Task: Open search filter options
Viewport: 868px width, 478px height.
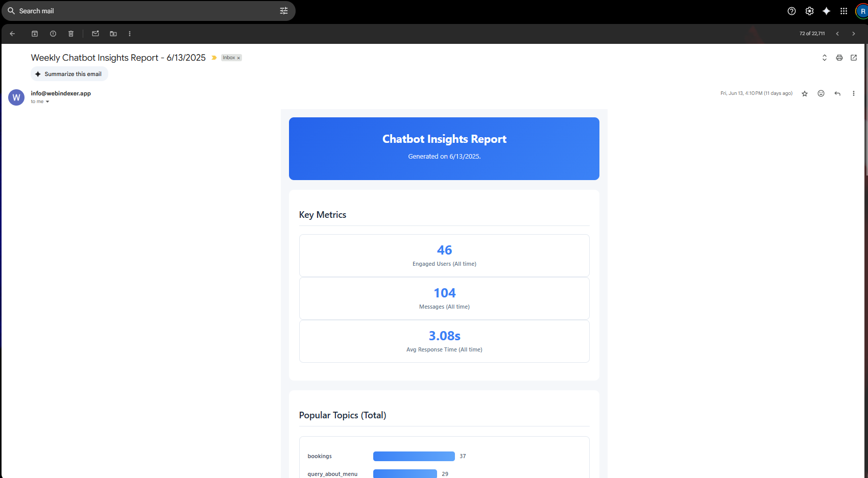Action: [284, 11]
